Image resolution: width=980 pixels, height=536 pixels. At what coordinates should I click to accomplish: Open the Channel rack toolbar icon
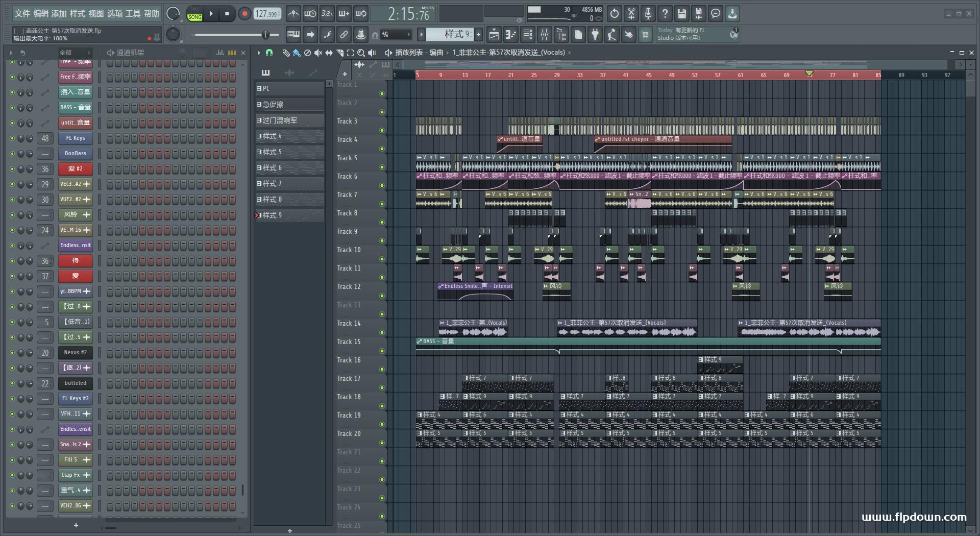pos(528,35)
